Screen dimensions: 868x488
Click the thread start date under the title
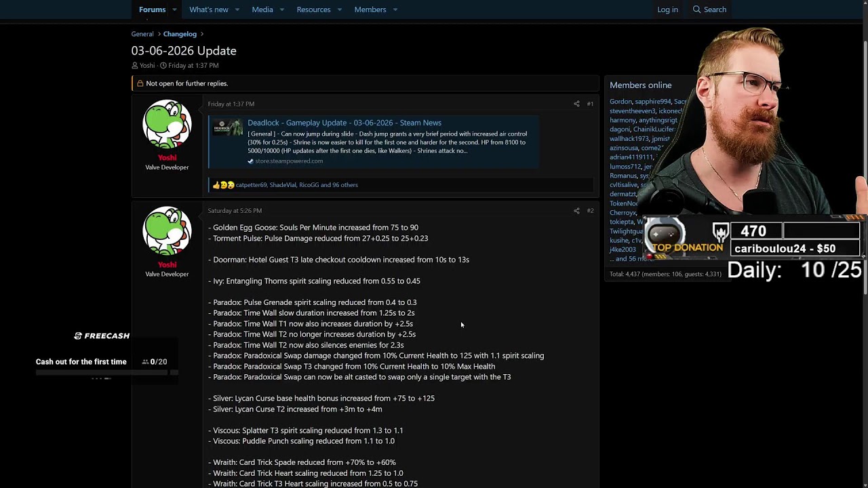(x=193, y=66)
